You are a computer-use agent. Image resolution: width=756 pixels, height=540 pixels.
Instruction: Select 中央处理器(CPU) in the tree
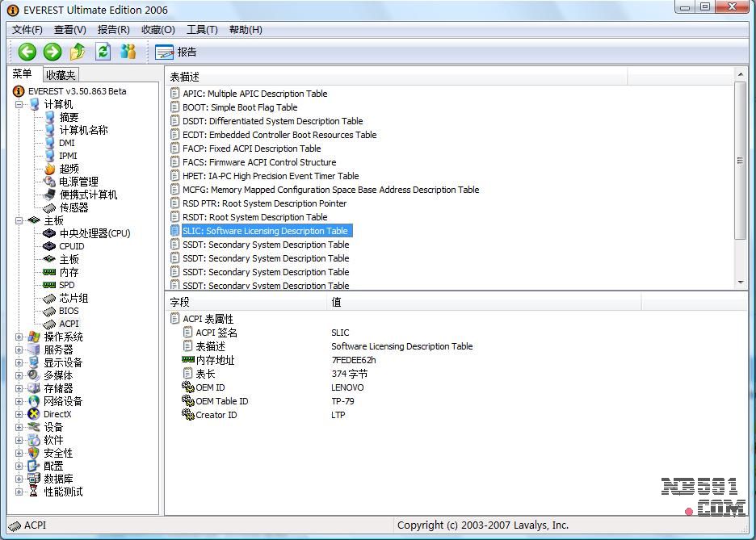[x=94, y=233]
